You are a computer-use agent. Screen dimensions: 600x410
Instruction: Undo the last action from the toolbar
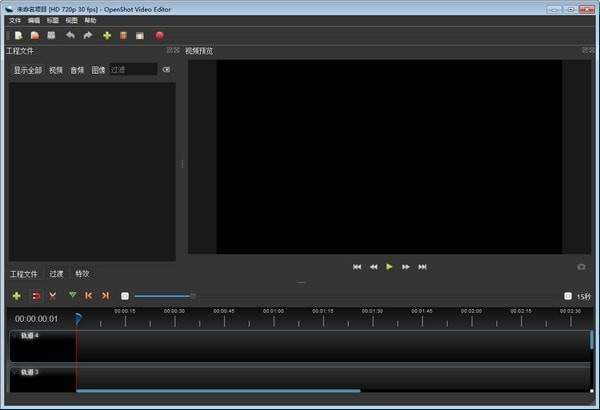click(71, 36)
